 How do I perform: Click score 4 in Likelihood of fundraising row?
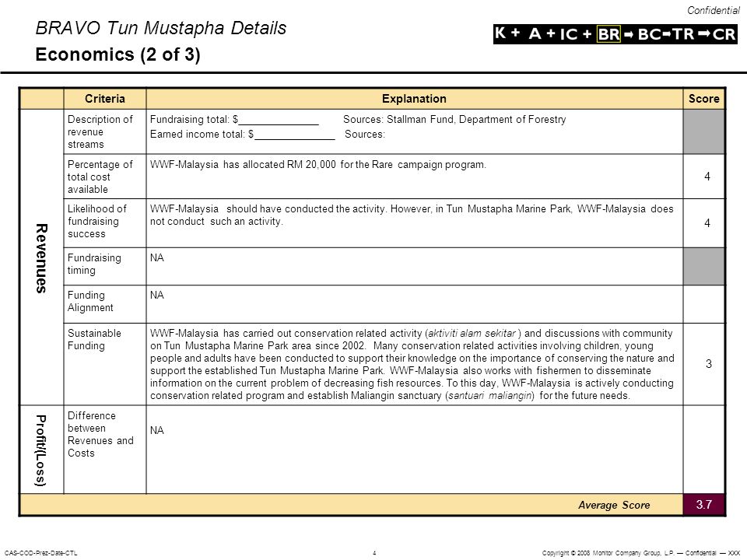pyautogui.click(x=707, y=223)
